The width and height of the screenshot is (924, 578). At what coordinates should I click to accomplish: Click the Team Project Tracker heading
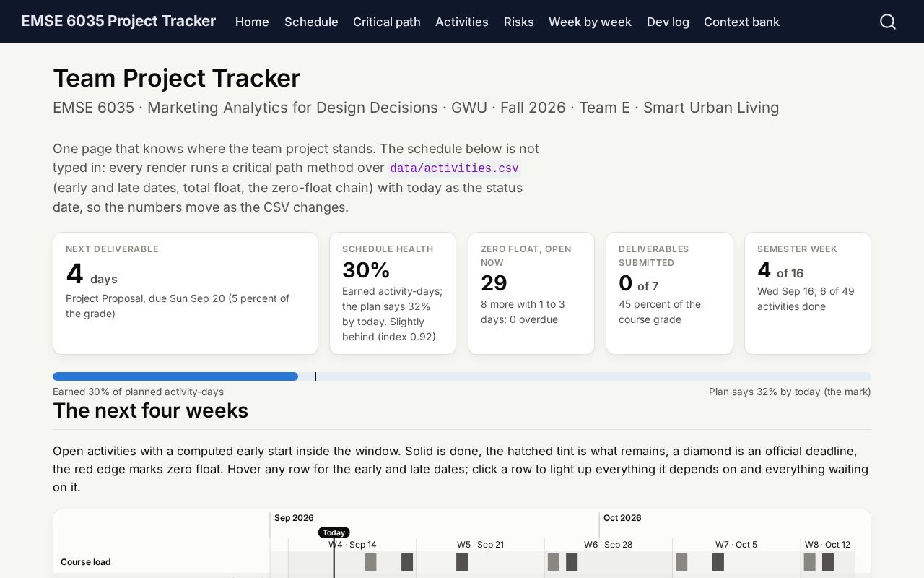177,78
